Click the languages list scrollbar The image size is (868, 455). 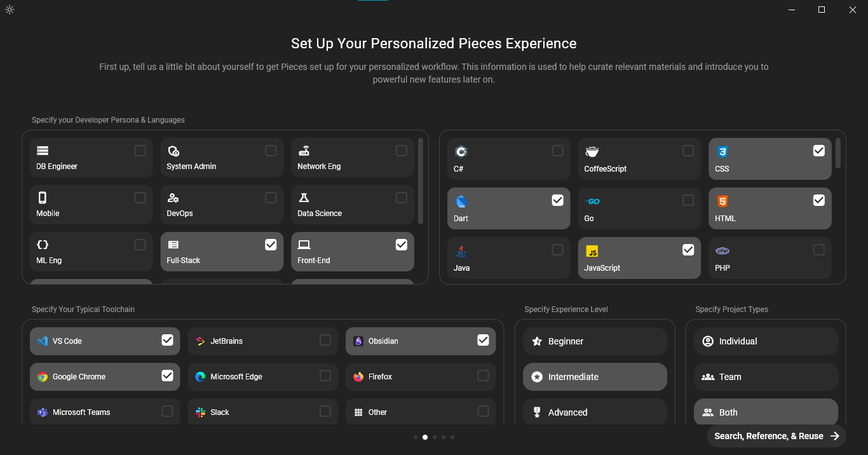pos(838,153)
